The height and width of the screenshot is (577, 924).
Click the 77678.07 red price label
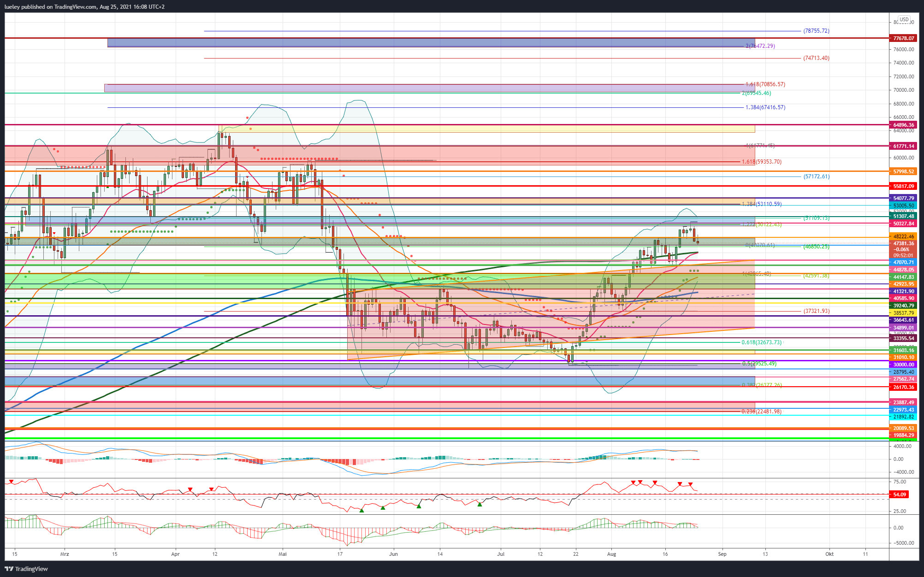(903, 38)
